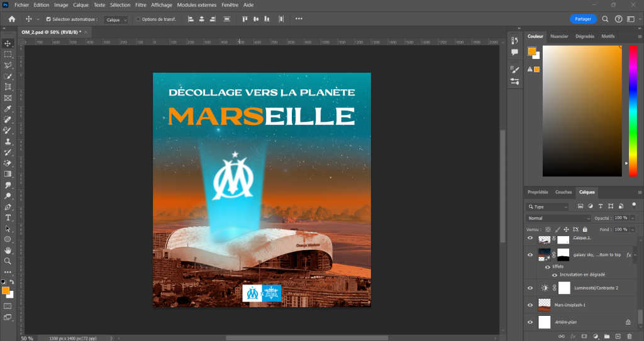Open the Search magnifier icon
This screenshot has height=341, width=644.
click(605, 19)
